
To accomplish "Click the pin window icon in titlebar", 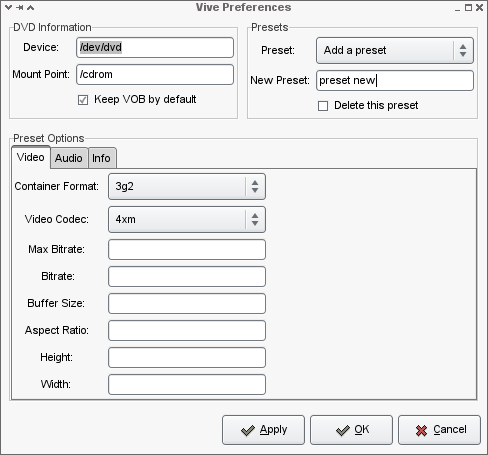I will (x=20, y=7).
